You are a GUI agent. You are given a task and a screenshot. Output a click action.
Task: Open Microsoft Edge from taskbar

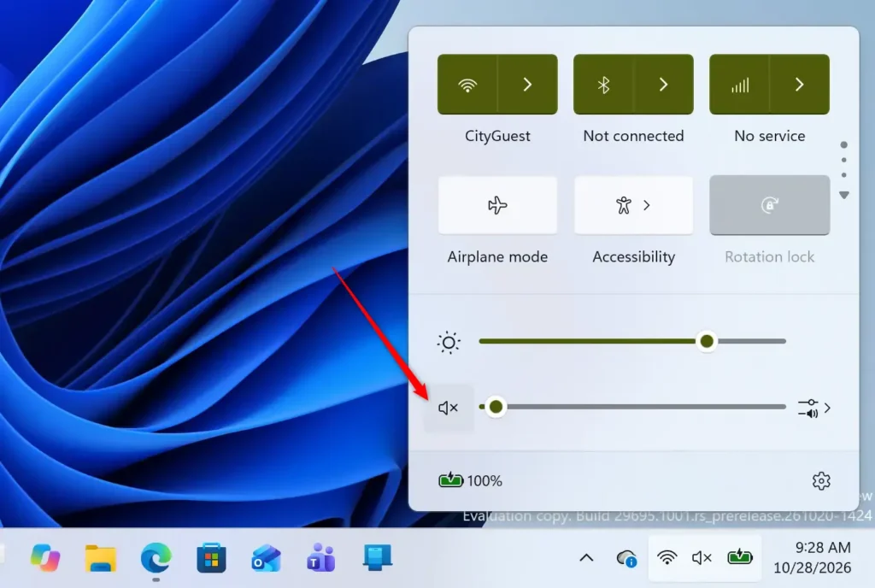(156, 557)
